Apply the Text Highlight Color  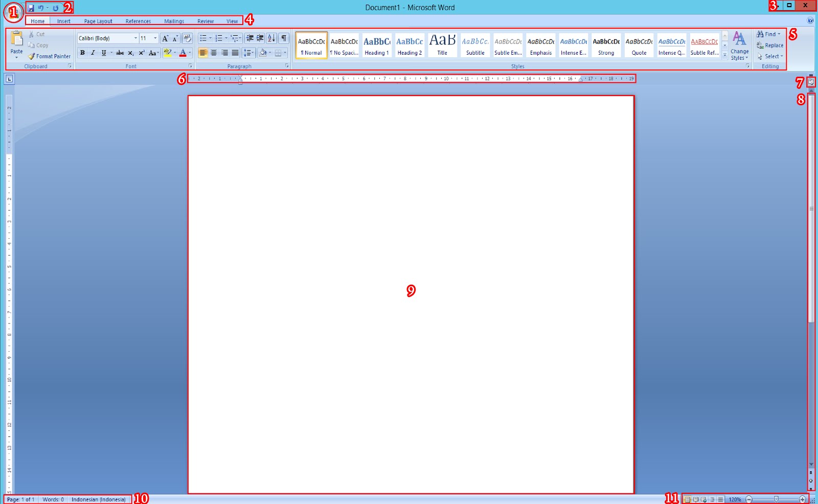[x=167, y=52]
